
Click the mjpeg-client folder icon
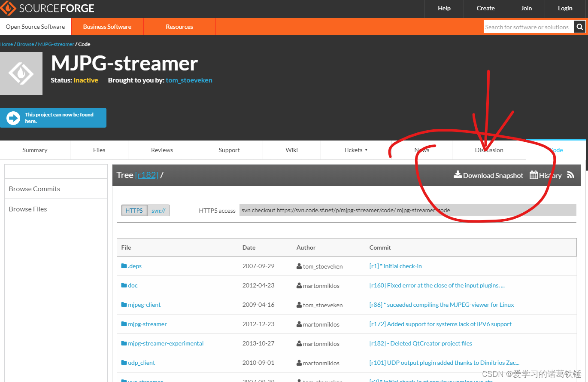124,305
